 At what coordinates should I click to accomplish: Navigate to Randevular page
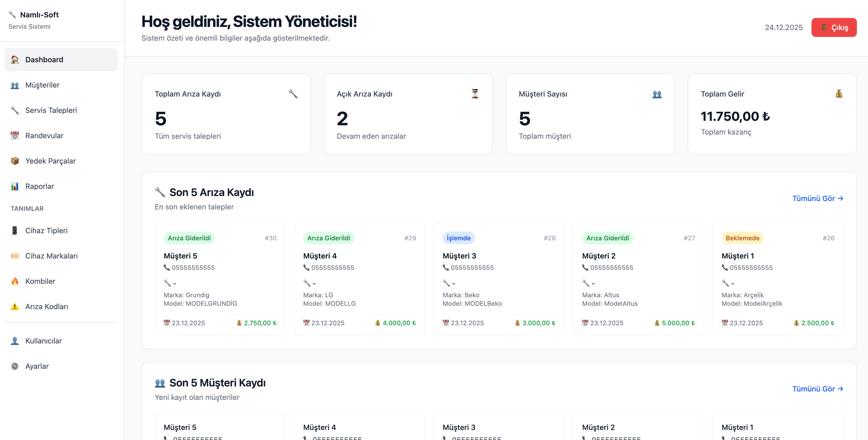click(61, 136)
